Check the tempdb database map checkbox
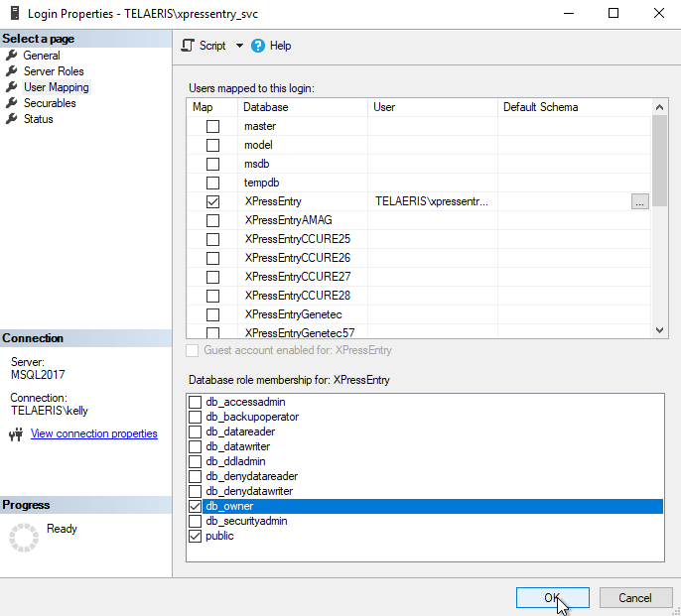This screenshot has height=616, width=681. tap(212, 183)
